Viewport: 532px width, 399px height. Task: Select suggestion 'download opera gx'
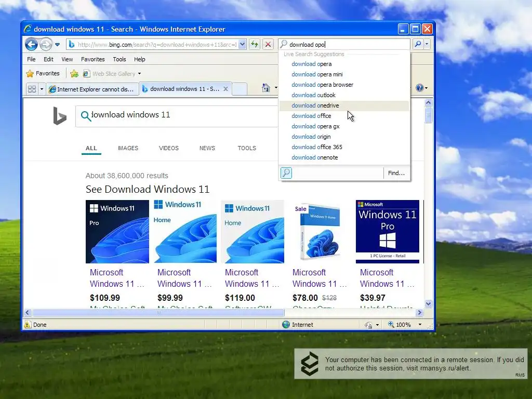pos(344,126)
